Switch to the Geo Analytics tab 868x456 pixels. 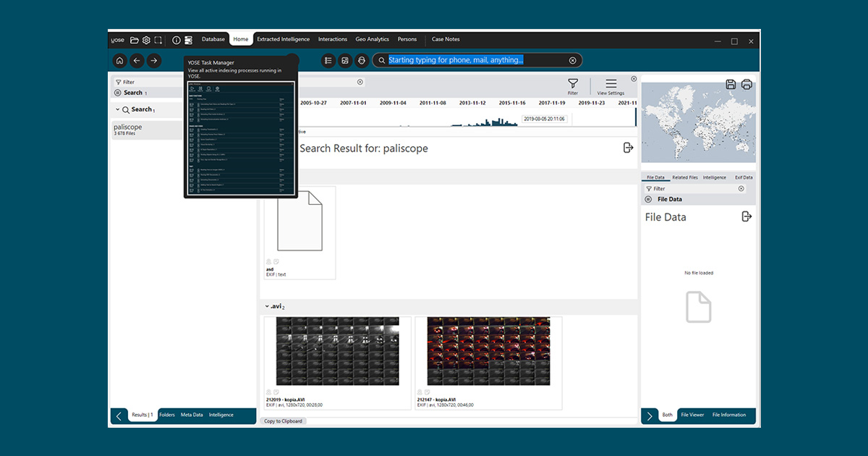[372, 39]
